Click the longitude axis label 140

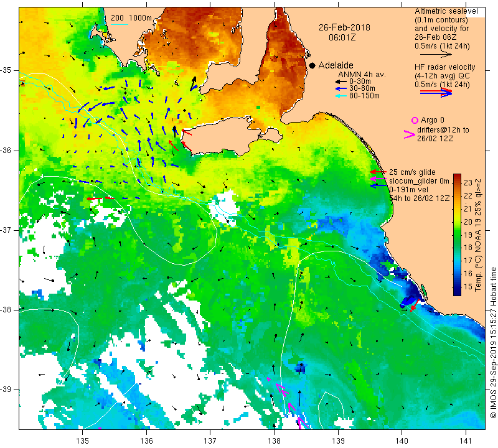click(x=402, y=441)
